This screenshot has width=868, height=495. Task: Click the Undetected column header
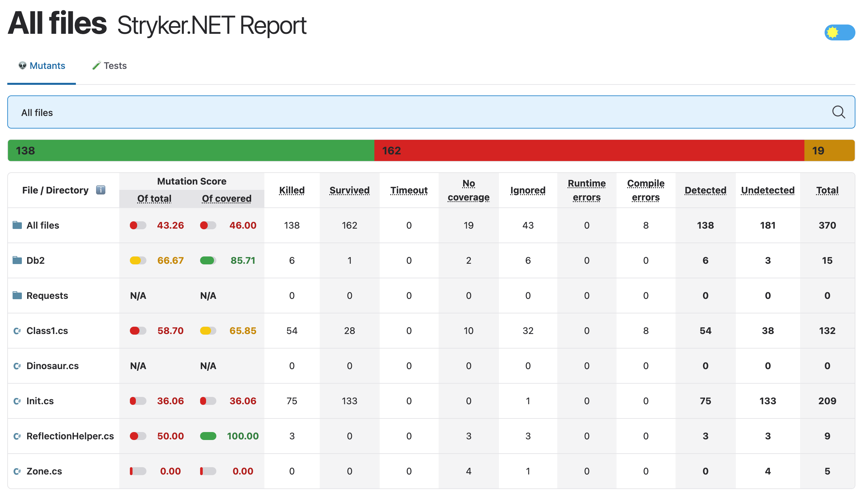tap(768, 191)
